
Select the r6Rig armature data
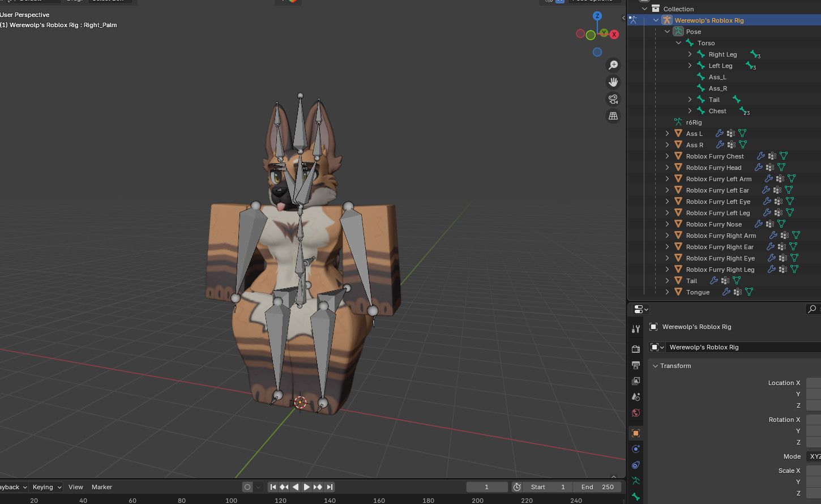click(x=694, y=122)
